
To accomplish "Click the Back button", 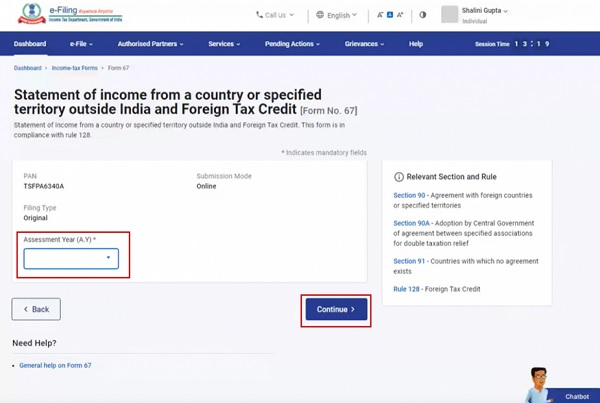I will click(x=36, y=309).
